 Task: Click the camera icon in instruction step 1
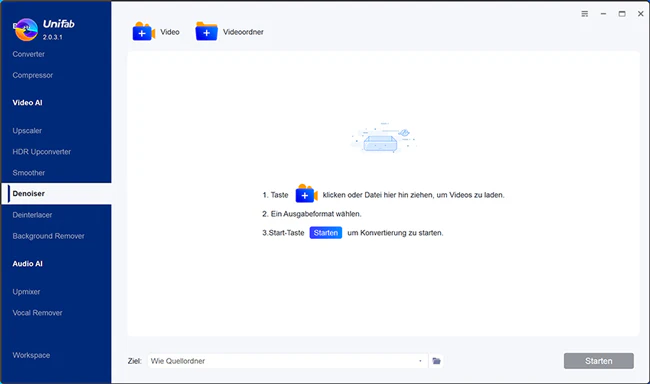tap(306, 194)
